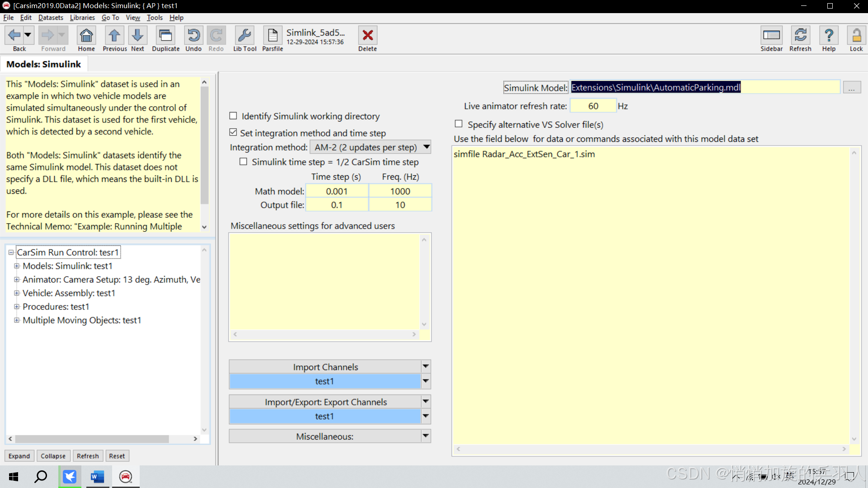Toggle the Sidebar icon
The width and height of the screenshot is (868, 488).
(771, 36)
